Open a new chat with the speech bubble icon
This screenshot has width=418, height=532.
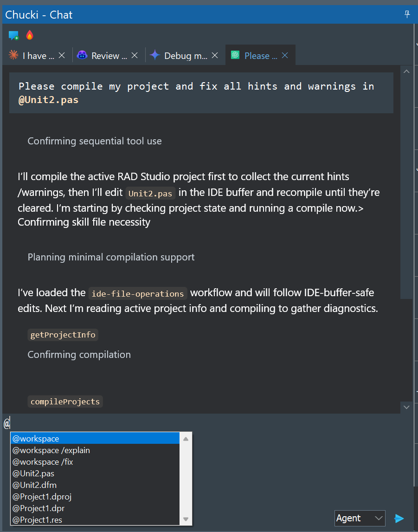point(13,35)
